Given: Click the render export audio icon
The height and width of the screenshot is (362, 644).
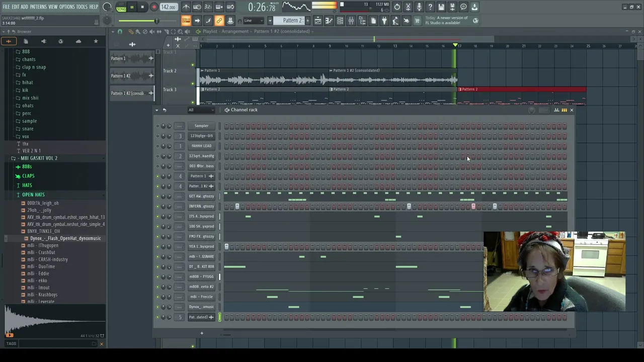Looking at the screenshot, I should 453,7.
